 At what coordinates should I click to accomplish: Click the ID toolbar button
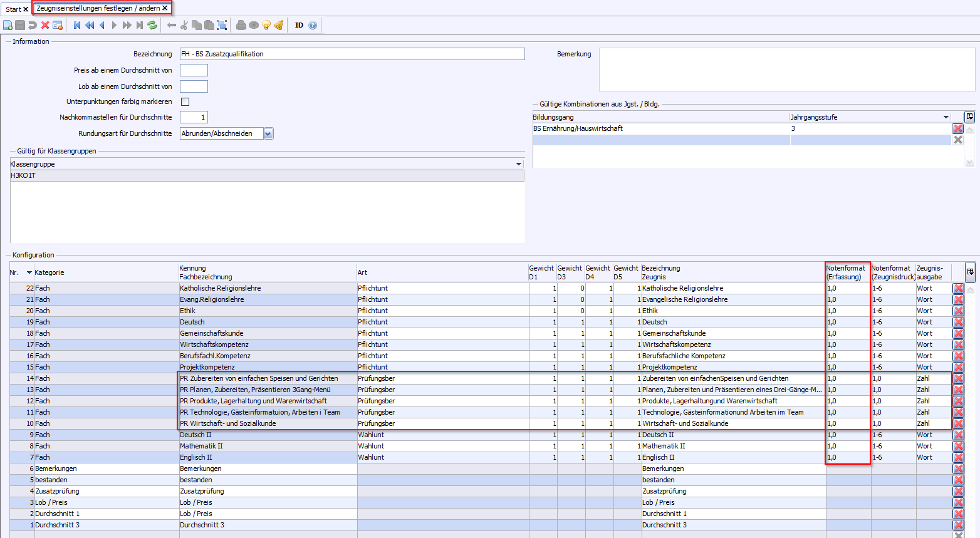click(x=299, y=25)
